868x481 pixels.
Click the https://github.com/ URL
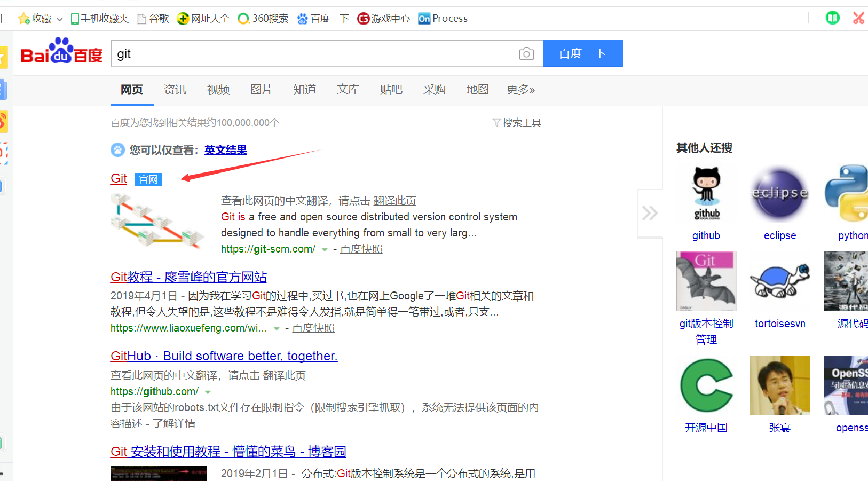[155, 392]
